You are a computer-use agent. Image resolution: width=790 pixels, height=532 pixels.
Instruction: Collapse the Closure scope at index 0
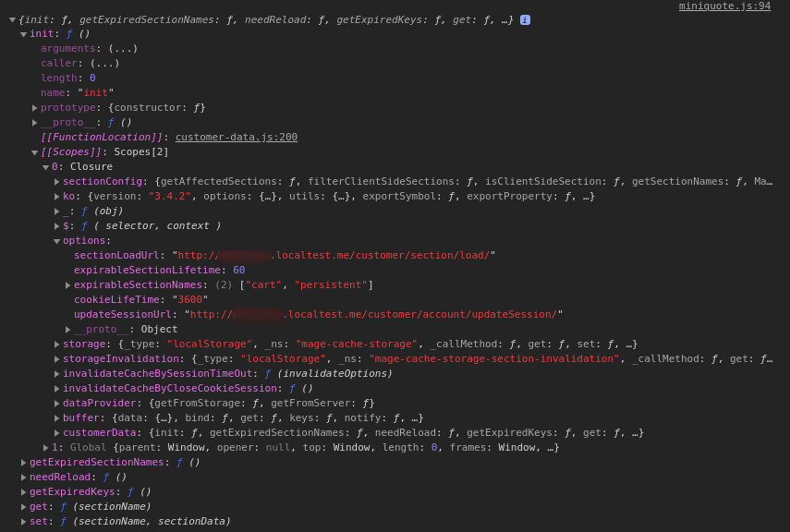[45, 166]
